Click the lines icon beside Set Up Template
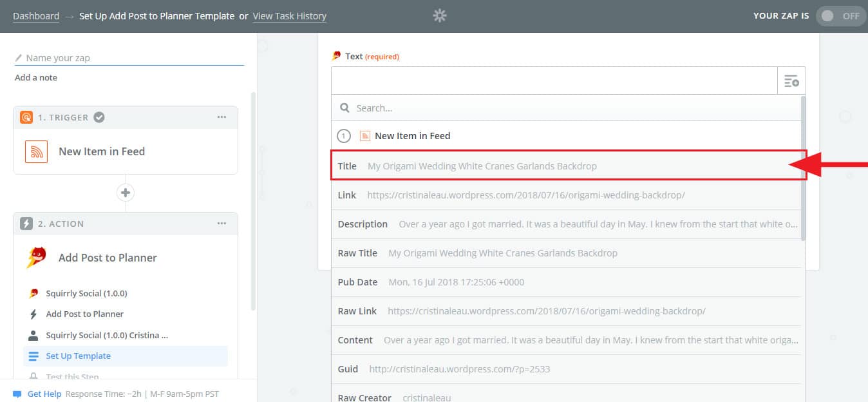Image resolution: width=868 pixels, height=402 pixels. [33, 356]
